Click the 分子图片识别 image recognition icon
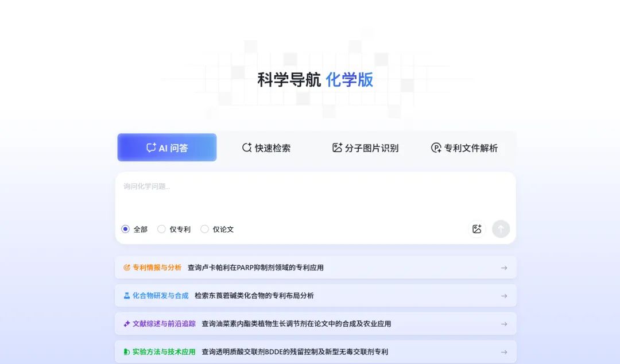 click(x=337, y=148)
